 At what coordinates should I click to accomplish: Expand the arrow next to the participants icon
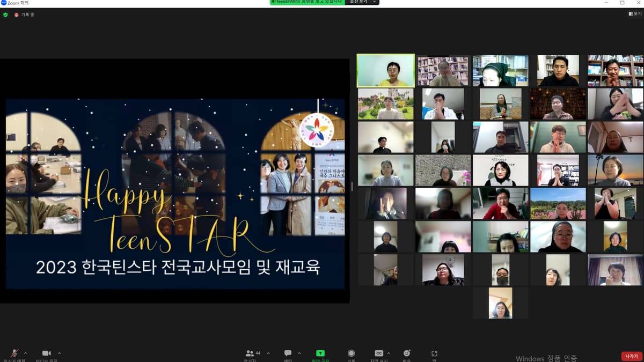(x=268, y=353)
